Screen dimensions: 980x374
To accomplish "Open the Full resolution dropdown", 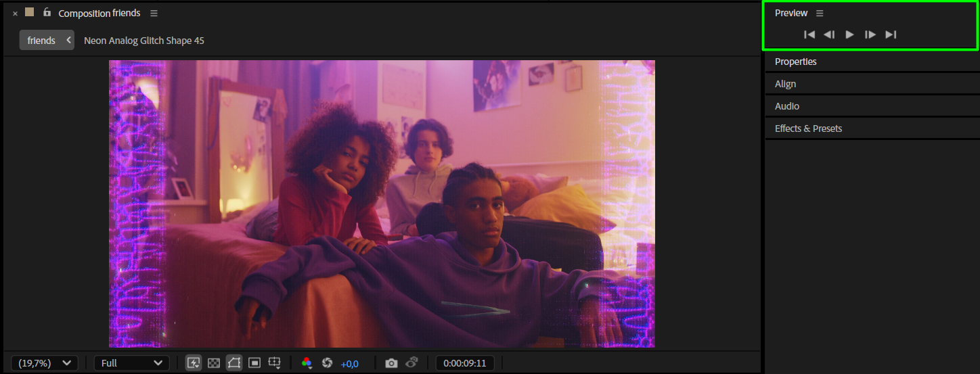I will point(131,363).
